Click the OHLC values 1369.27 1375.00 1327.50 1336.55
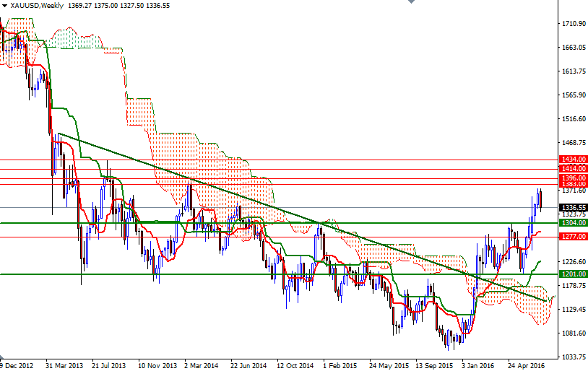This screenshot has height=371, width=588. [119, 6]
